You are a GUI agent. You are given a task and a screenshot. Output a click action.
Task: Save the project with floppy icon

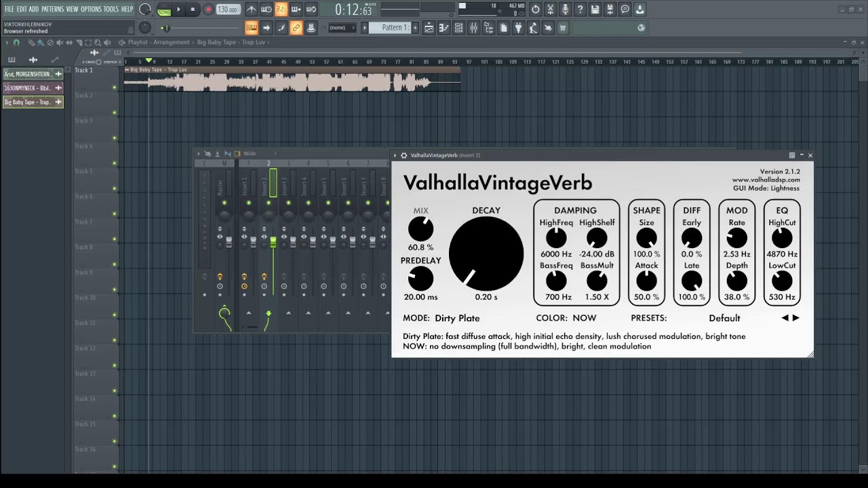(595, 9)
